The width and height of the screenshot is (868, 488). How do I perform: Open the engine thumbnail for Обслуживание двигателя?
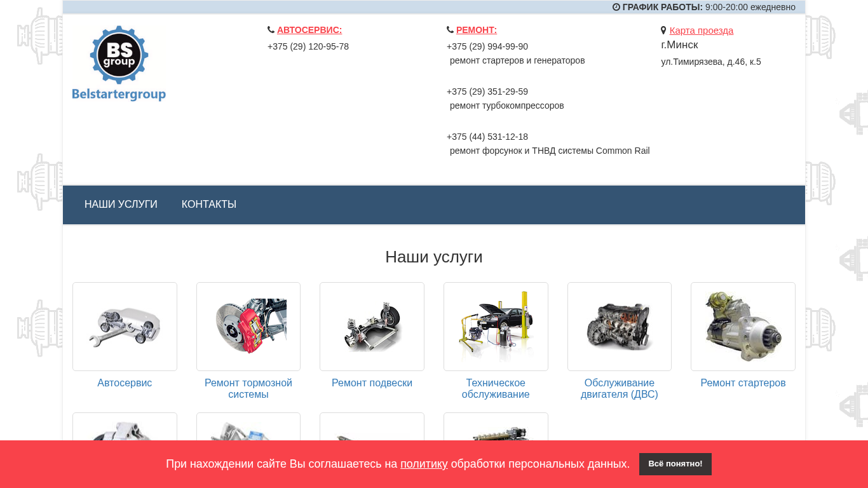(x=620, y=327)
